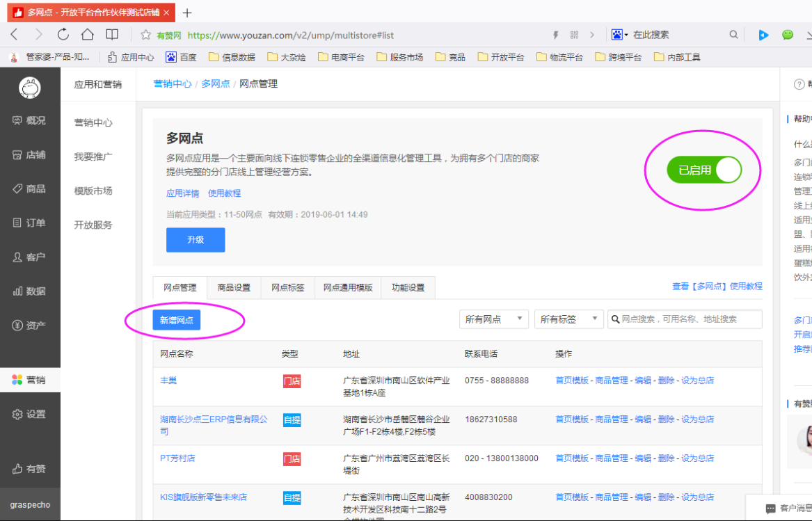Open the green chat bubble extension icon
The height and width of the screenshot is (521, 812).
[x=788, y=35]
